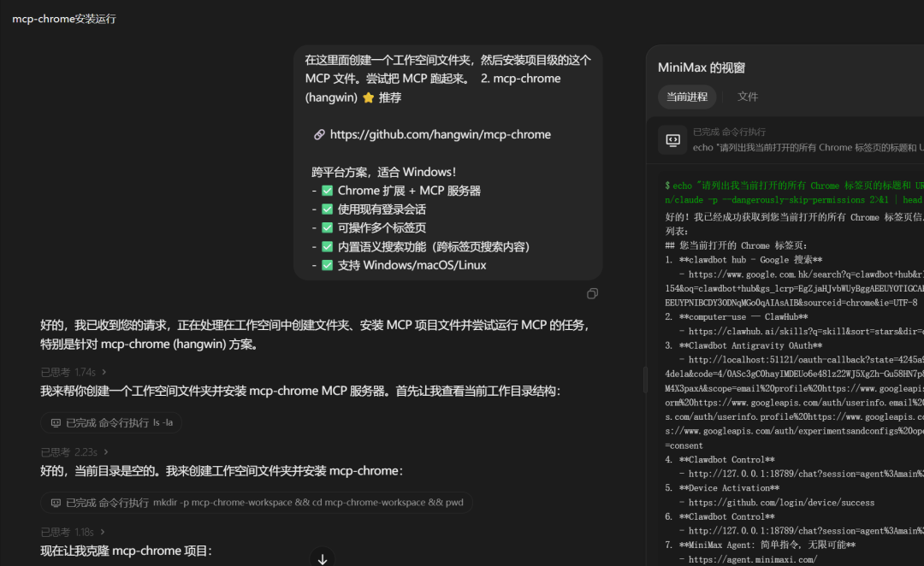Switch to the 当前进程 tab
The image size is (924, 566).
686,97
